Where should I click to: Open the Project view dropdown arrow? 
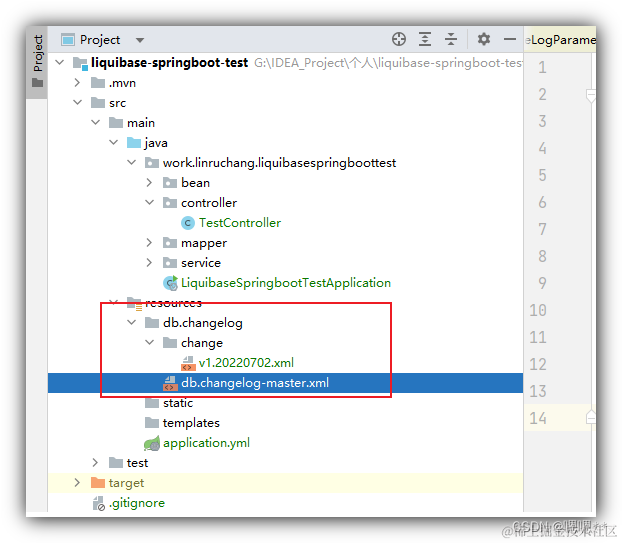click(x=140, y=40)
